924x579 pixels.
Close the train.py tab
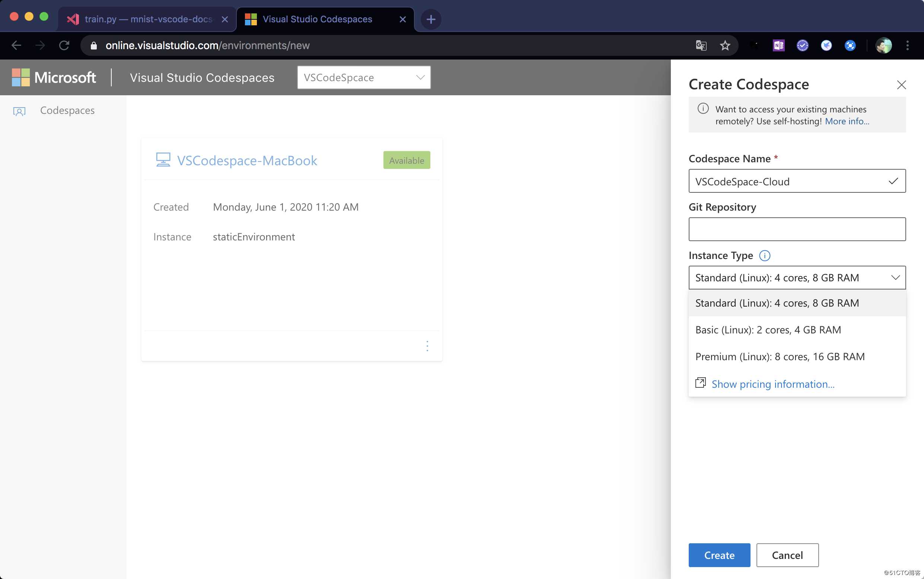[x=225, y=19]
